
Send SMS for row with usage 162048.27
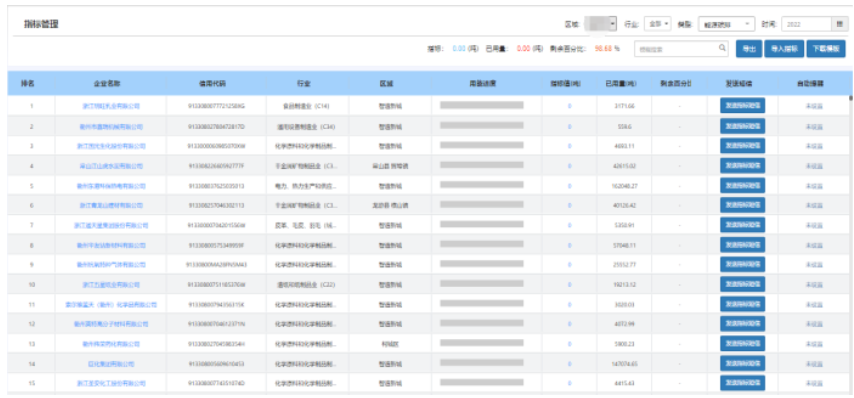(742, 185)
